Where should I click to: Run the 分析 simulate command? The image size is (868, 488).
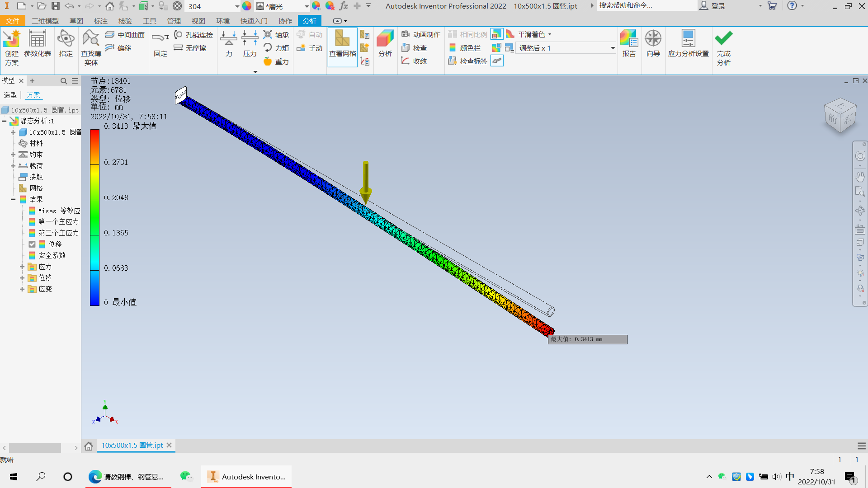click(385, 44)
